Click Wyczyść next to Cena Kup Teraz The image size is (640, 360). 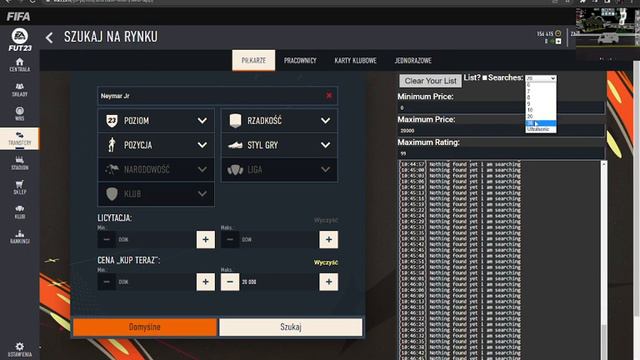(x=326, y=262)
